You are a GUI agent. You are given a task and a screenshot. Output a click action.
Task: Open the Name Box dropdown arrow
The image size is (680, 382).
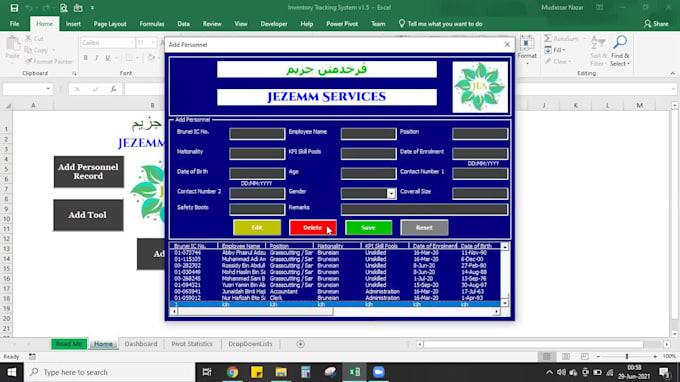[x=48, y=89]
